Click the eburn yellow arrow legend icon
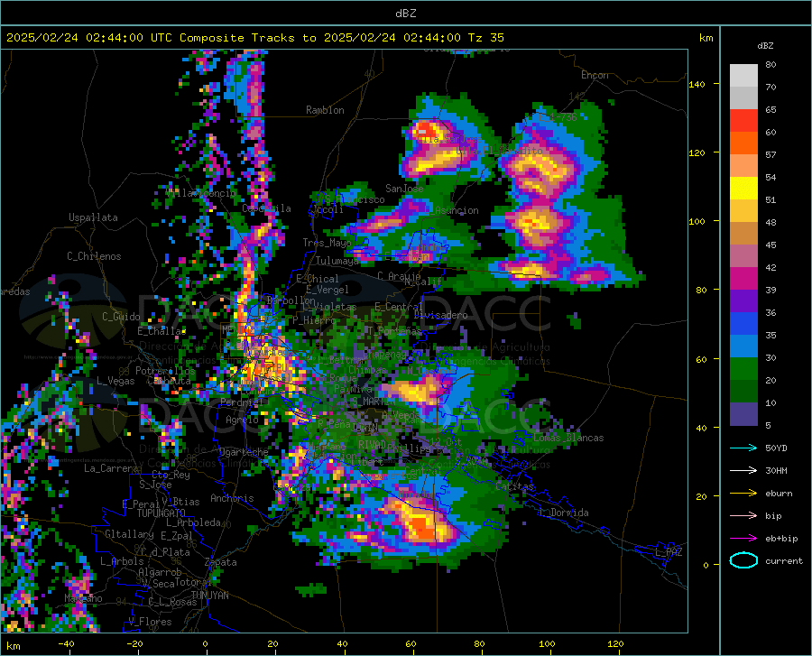Image resolution: width=812 pixels, height=656 pixels. pyautogui.click(x=743, y=494)
